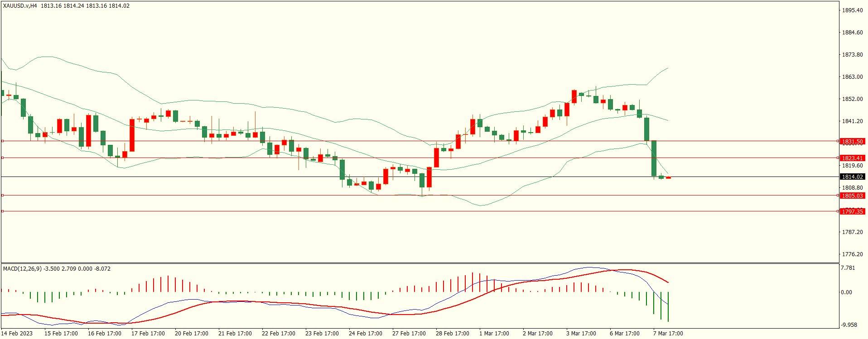
Task: Click the 7.781 MACD scale value
Action: pos(848,268)
